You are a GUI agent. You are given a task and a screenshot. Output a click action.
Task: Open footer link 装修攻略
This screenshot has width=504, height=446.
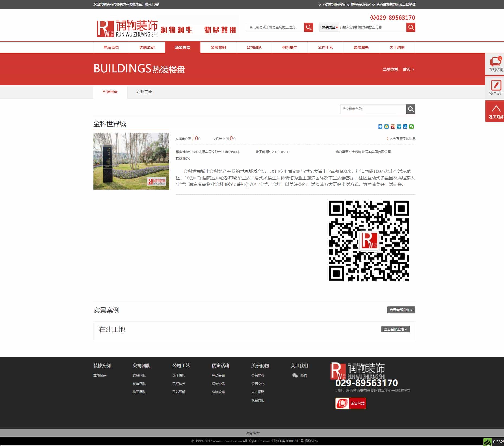click(218, 392)
